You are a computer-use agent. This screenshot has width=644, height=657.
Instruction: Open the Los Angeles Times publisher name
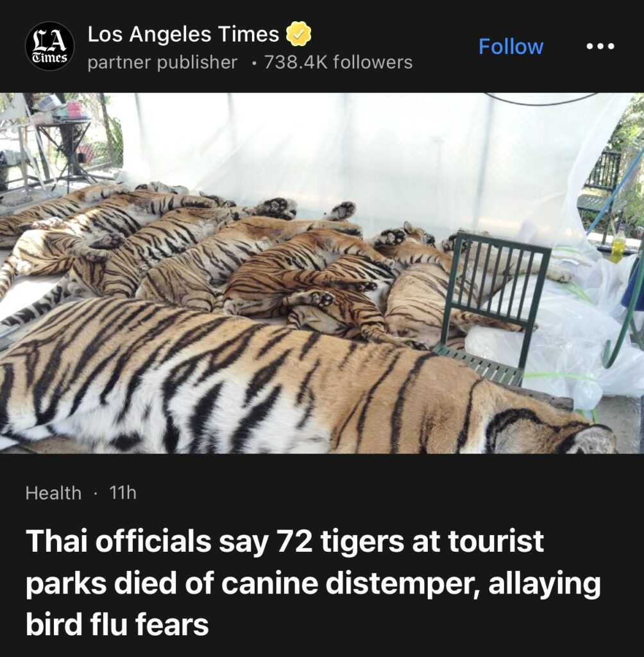pos(183,34)
